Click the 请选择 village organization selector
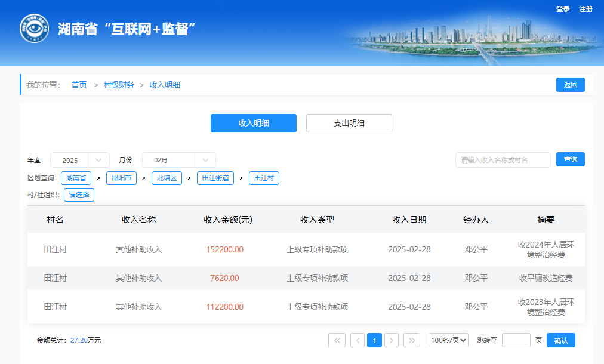The image size is (604, 364). [79, 195]
